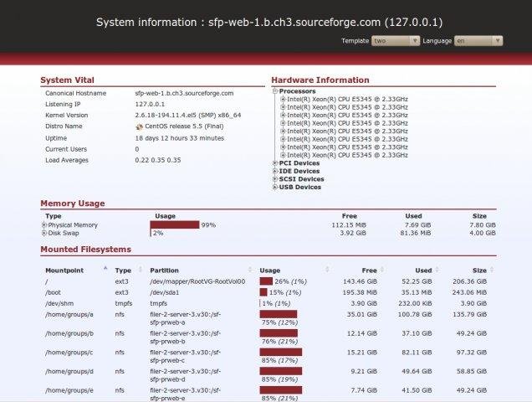
Task: Click the page title System information
Action: (269, 23)
